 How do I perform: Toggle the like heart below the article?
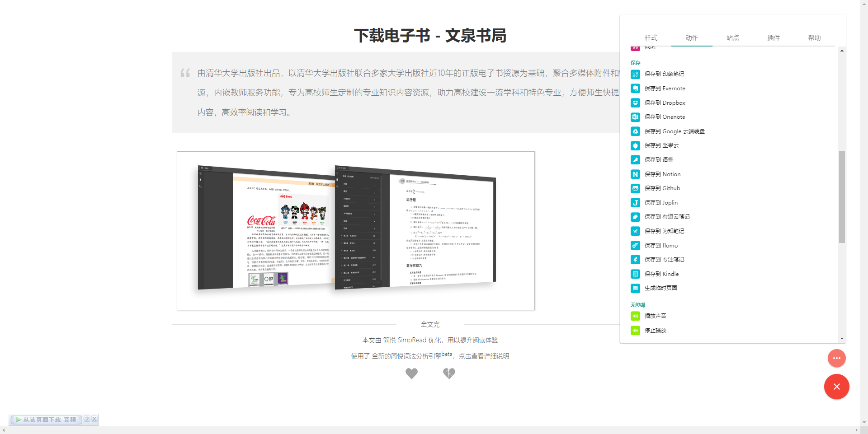[x=411, y=373]
